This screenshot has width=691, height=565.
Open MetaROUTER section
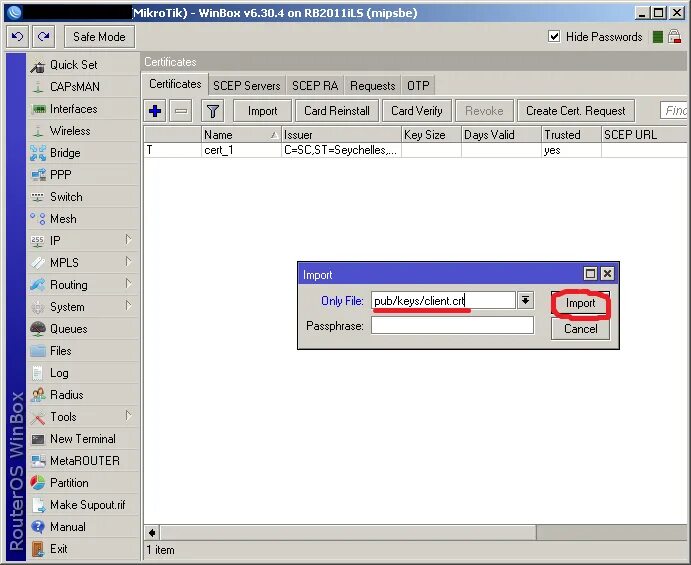tap(85, 461)
